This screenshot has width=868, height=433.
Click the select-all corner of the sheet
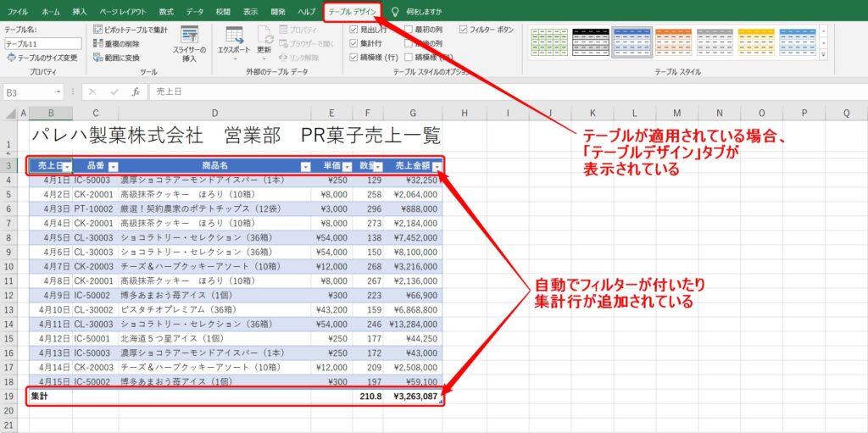tap(9, 114)
